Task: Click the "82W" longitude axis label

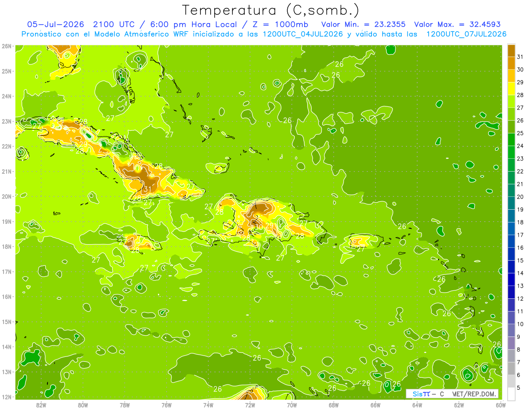Action: [41, 405]
